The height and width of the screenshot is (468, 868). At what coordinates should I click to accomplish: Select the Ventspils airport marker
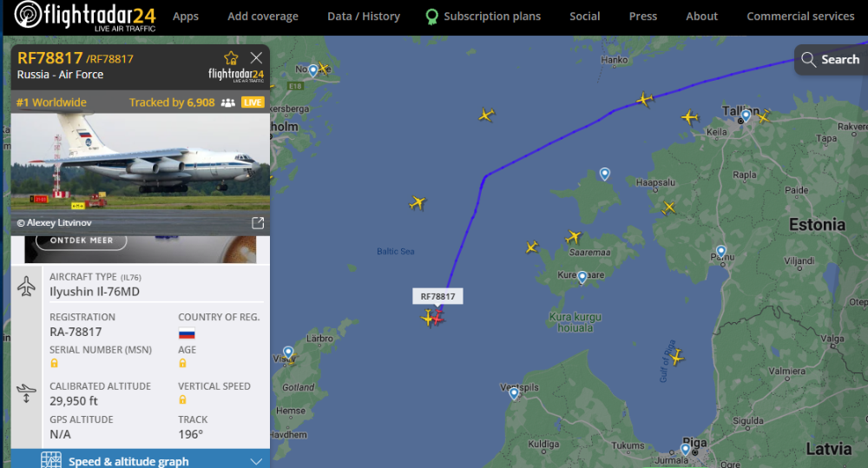click(x=514, y=393)
